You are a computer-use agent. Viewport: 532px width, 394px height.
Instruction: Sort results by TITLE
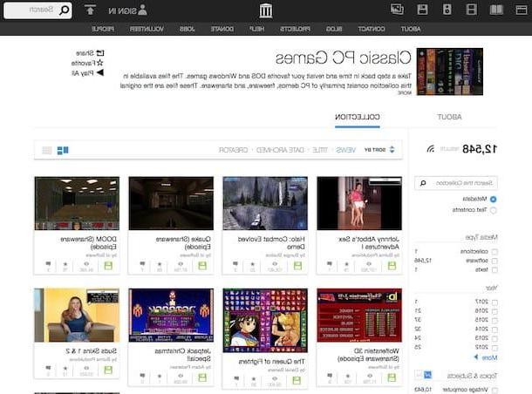[x=319, y=150]
